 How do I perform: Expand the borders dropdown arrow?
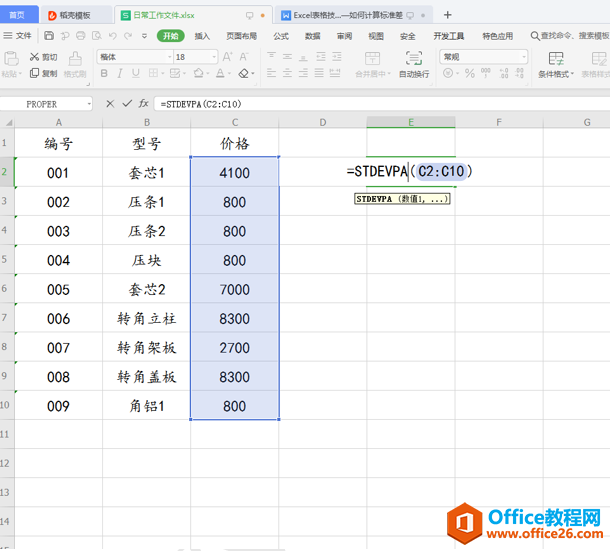click(x=163, y=73)
